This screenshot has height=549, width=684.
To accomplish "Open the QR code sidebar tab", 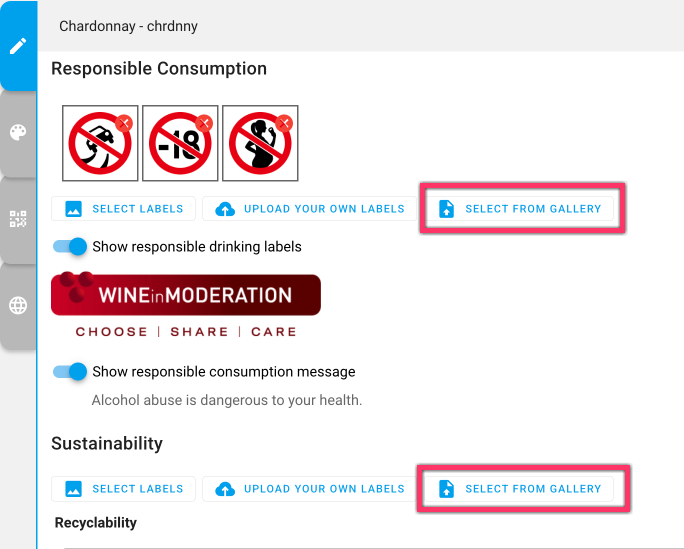I will (18, 219).
